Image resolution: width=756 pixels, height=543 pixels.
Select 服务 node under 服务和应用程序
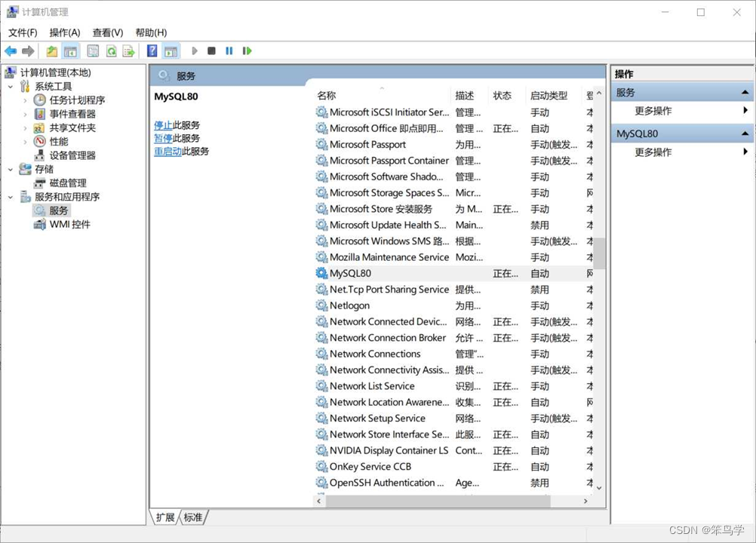point(59,210)
